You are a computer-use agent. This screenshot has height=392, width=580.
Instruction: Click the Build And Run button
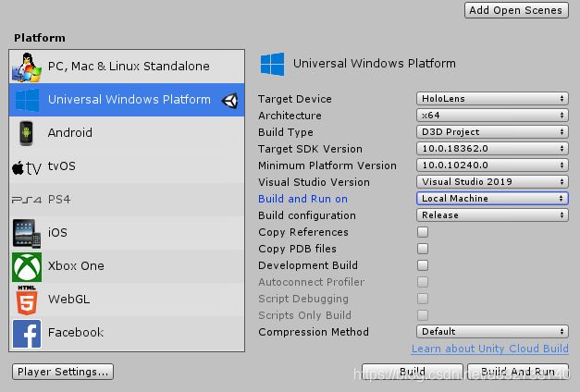coord(518,372)
